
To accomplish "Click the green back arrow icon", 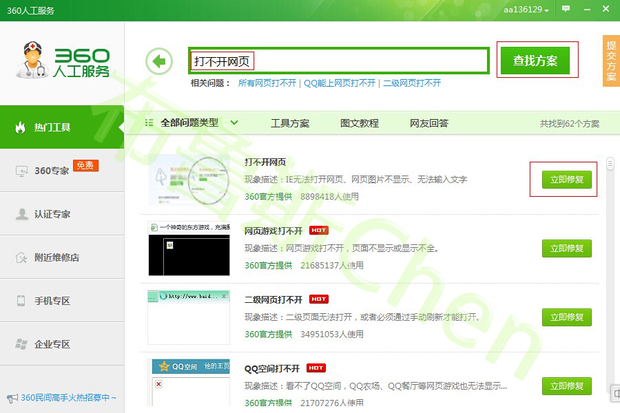I will point(159,61).
